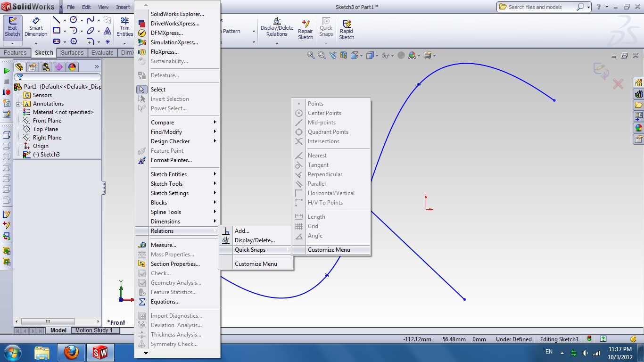This screenshot has height=362, width=644.
Task: Click the Exit Sketch button
Action: [x=12, y=27]
